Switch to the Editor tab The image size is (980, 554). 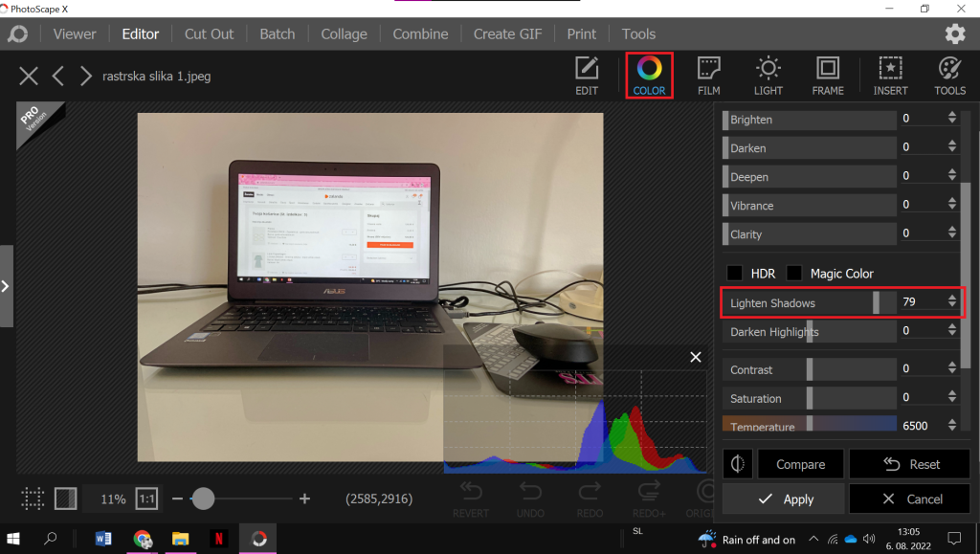click(x=140, y=33)
